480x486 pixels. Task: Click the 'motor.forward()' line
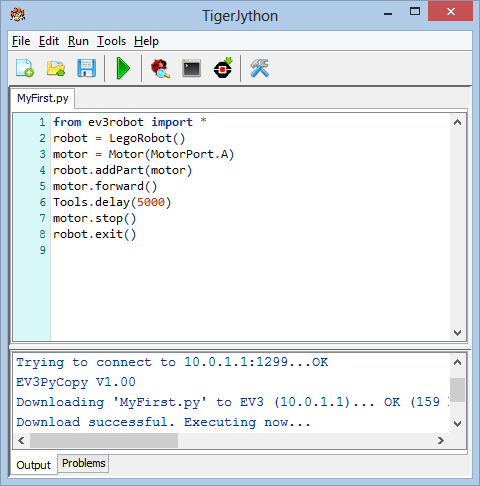click(x=105, y=186)
